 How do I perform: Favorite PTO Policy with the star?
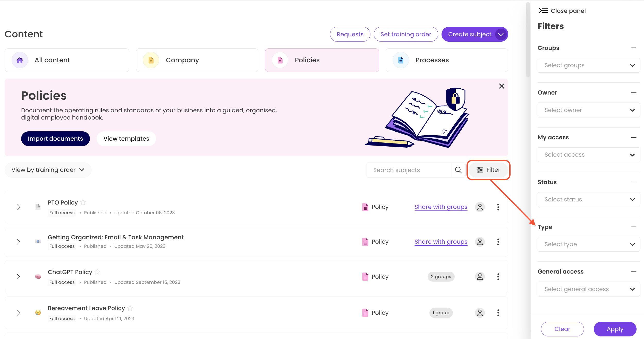(x=83, y=202)
